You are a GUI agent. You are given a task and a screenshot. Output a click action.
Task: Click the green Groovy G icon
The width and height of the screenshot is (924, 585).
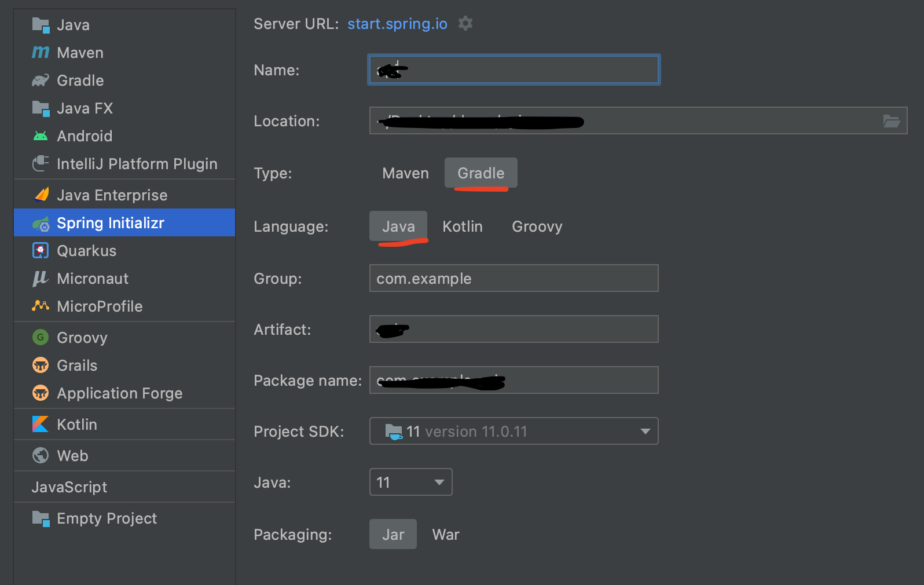pos(41,337)
